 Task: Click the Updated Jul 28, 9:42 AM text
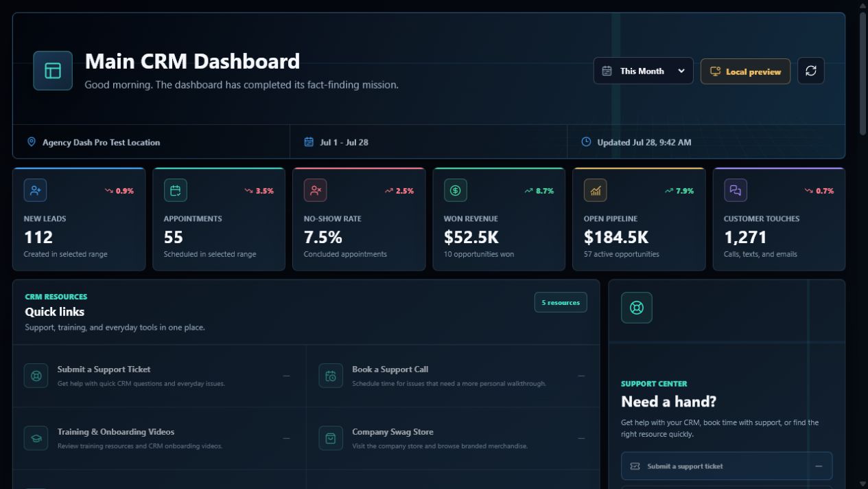coord(644,142)
